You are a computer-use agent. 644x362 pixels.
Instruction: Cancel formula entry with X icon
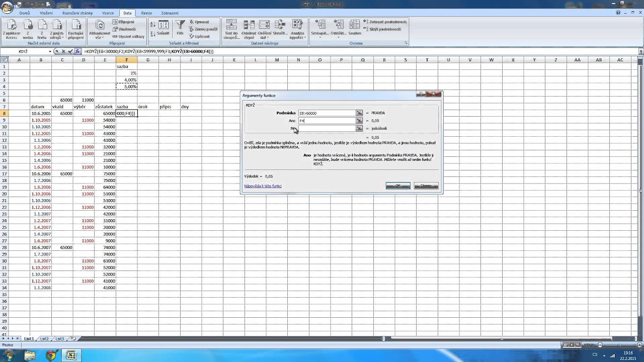tap(63, 51)
